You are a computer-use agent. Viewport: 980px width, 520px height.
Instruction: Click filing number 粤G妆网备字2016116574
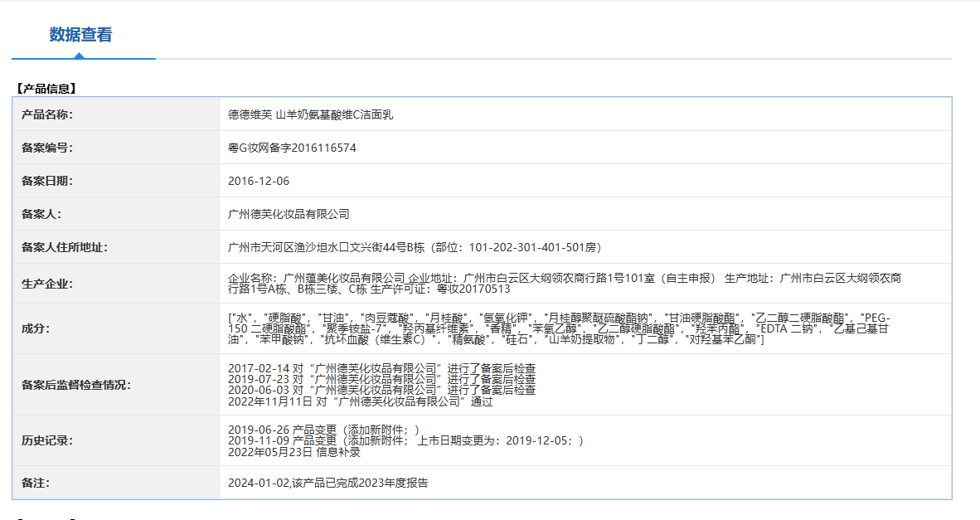pyautogui.click(x=292, y=148)
